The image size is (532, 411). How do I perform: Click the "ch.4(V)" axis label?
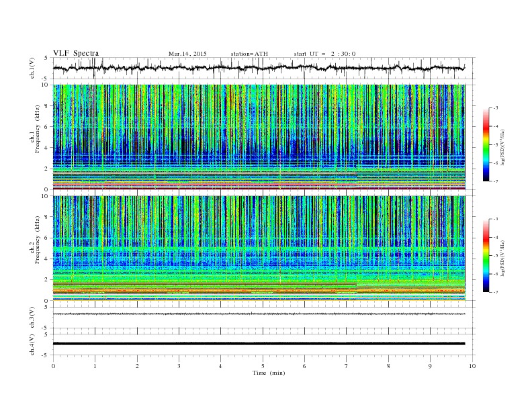[x=32, y=345]
